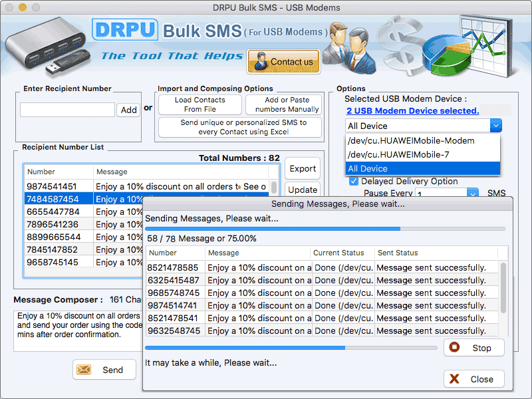
Task: Select sent row 9685748745 in dialog
Action: [323, 293]
